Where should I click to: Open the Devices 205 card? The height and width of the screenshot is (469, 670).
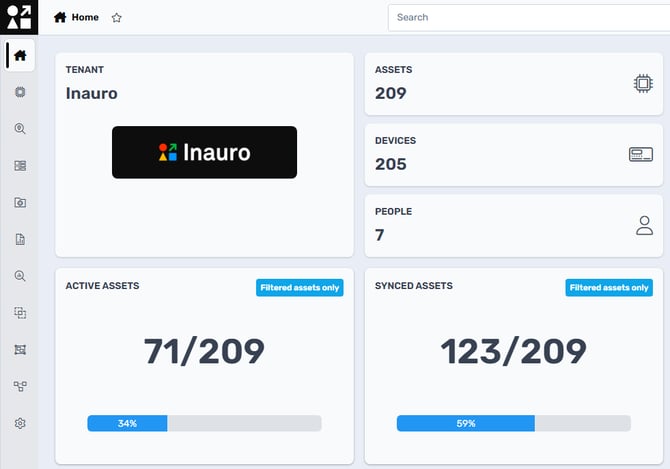[x=514, y=155]
